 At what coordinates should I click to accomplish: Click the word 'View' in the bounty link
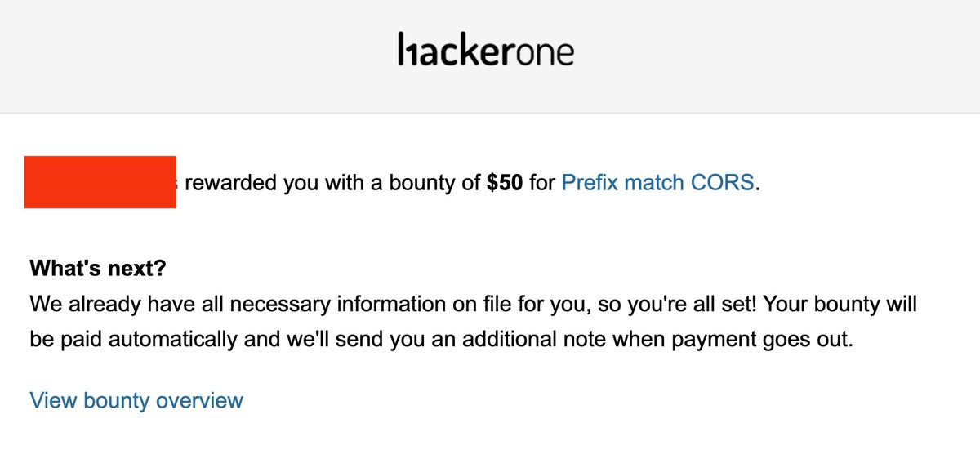[x=54, y=400]
